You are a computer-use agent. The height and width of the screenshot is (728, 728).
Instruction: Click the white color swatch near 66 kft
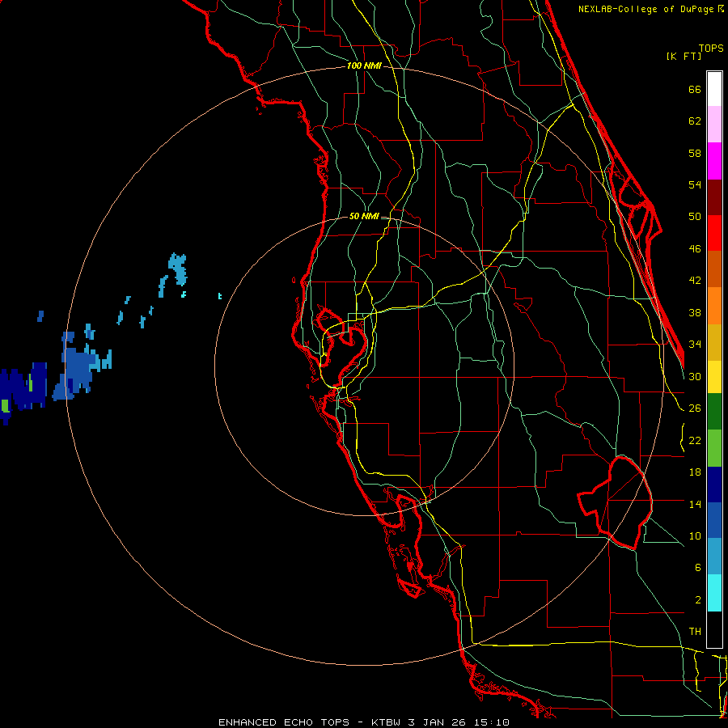pyautogui.click(x=714, y=89)
